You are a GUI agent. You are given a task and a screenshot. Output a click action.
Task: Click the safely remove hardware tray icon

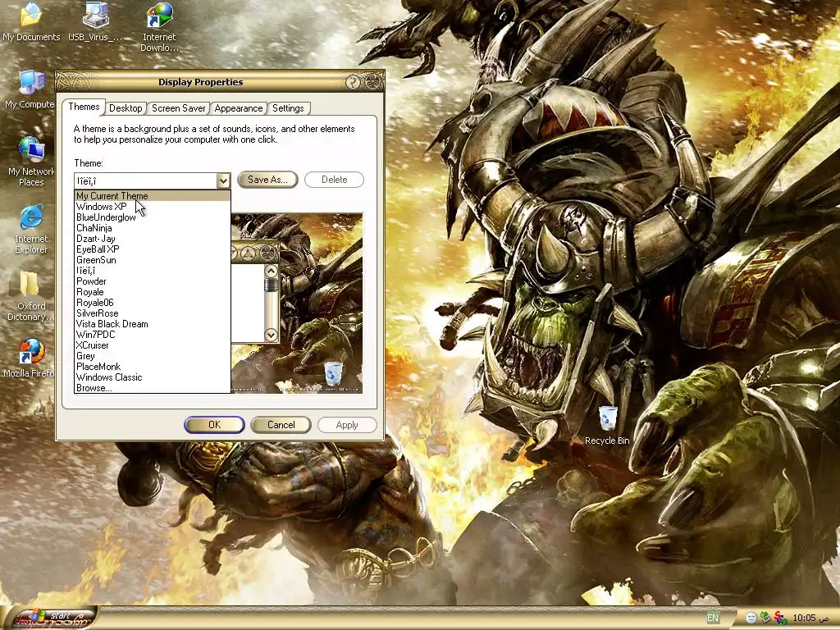(765, 618)
